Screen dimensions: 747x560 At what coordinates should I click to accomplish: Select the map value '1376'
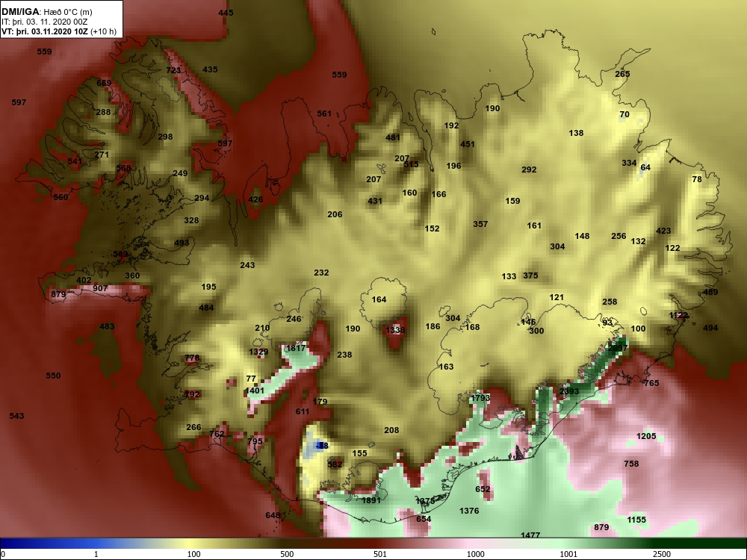click(469, 511)
